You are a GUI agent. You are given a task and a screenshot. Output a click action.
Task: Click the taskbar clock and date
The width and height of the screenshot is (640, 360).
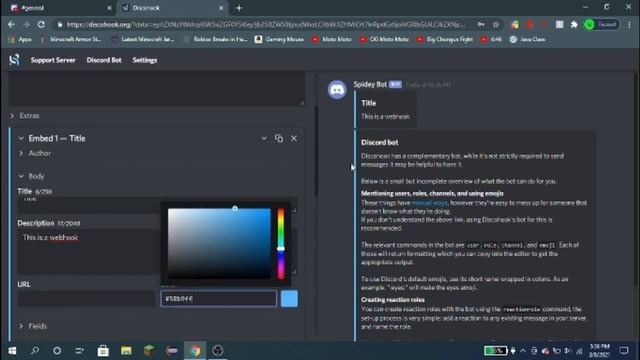pos(599,351)
